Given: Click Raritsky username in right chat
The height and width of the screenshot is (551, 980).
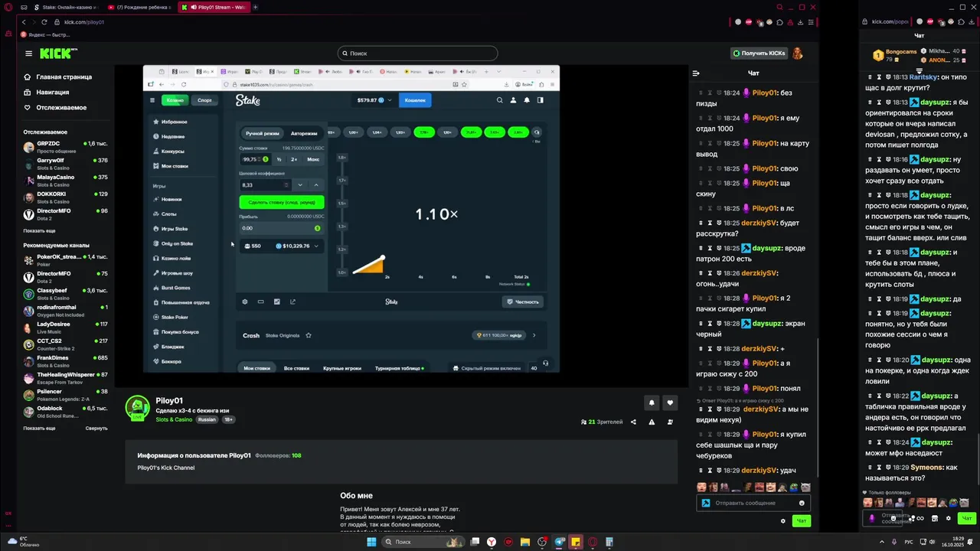Looking at the screenshot, I should click(924, 77).
